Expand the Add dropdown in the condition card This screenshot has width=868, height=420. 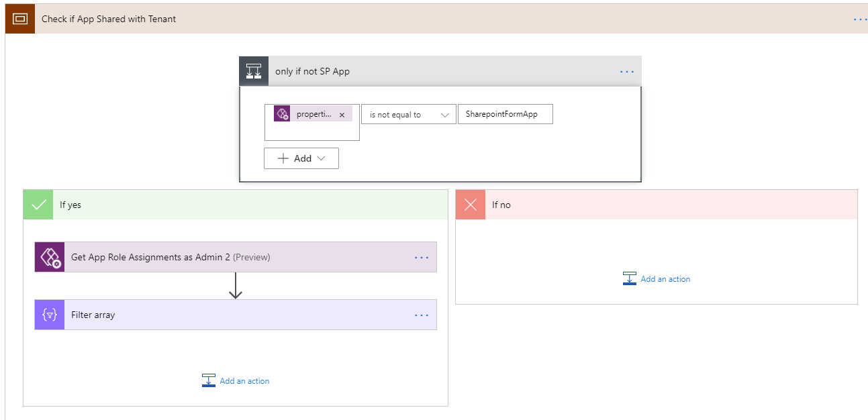tap(301, 158)
